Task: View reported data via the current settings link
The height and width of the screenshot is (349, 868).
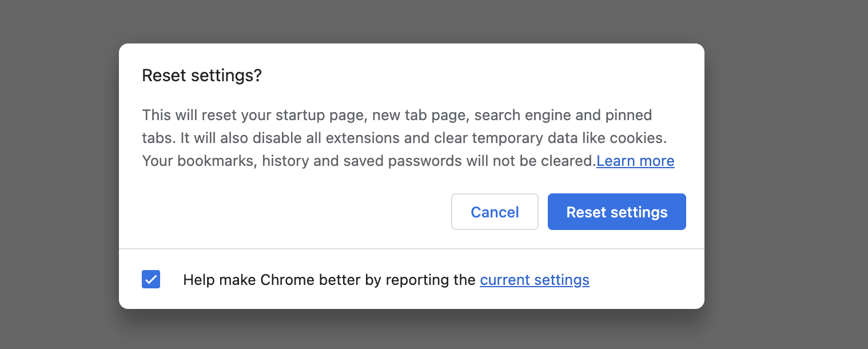Action: pyautogui.click(x=535, y=280)
